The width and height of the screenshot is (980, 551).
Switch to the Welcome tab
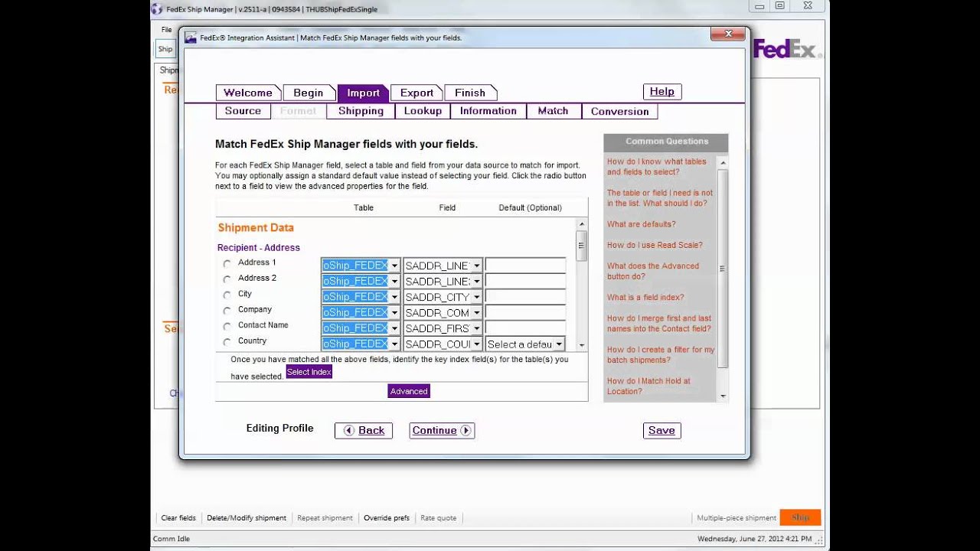[x=248, y=93]
